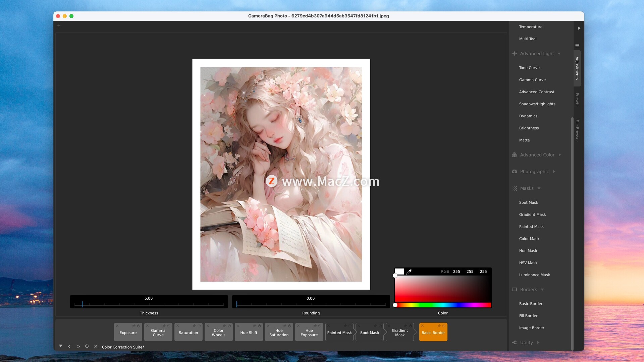Toggle power on the Painted Mask tile
The width and height of the screenshot is (644, 362).
coord(350,326)
